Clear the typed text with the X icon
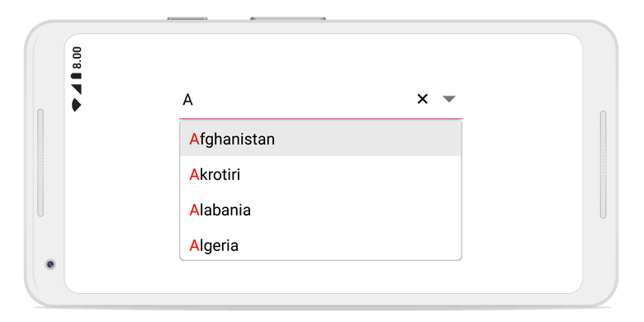Screen dimensions: 644x322 [422, 99]
